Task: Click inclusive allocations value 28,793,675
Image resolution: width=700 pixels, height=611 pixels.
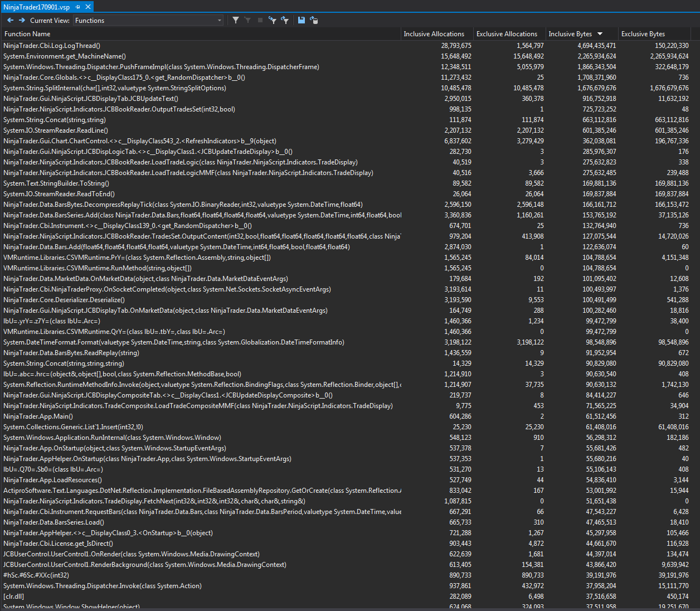Action: 456,46
